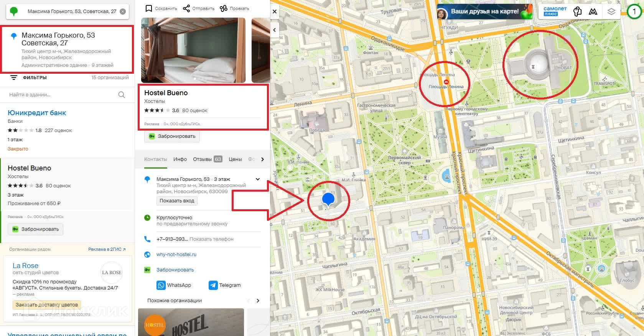This screenshot has width=644, height=336.
Task: Click the Забронировать link in contacts
Action: (x=175, y=270)
